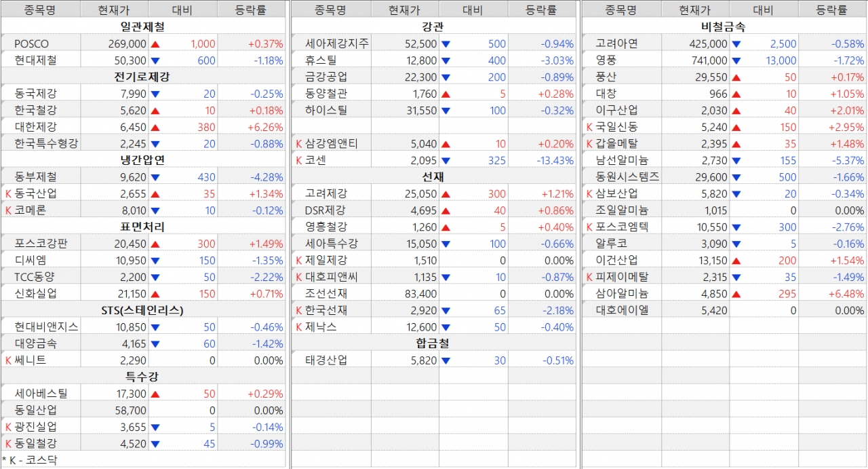Click 남선알미늄's change rate -5.37%
868x469 pixels.
coord(848,160)
